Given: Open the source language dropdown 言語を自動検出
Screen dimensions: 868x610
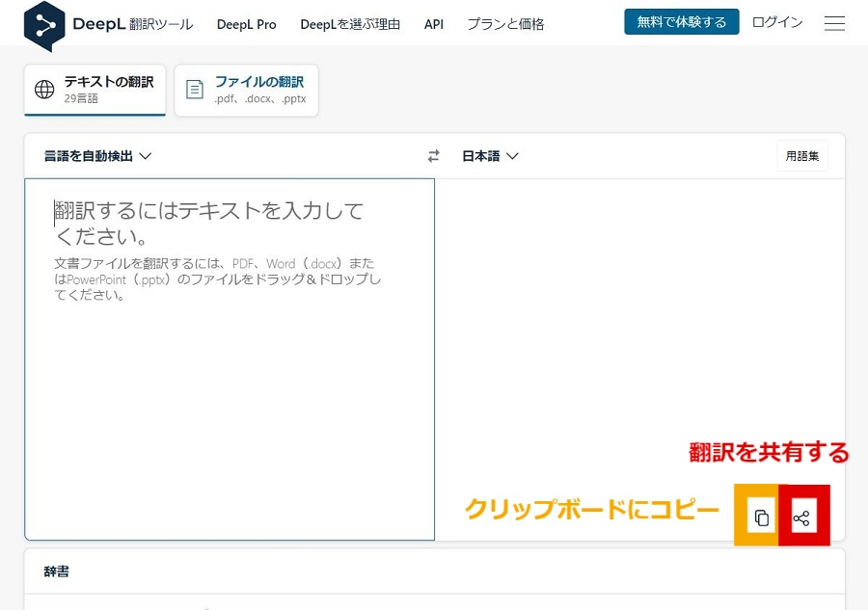Looking at the screenshot, I should 97,156.
